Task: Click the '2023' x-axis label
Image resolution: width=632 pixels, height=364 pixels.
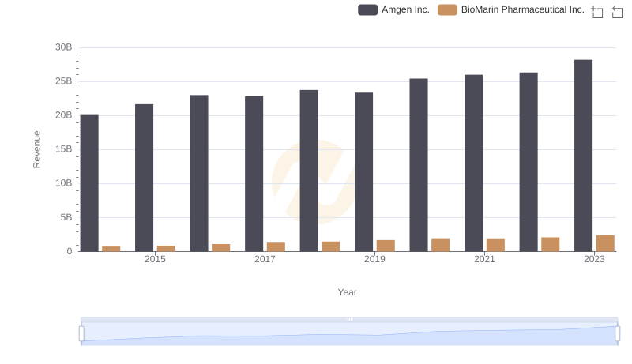Action: coord(594,259)
